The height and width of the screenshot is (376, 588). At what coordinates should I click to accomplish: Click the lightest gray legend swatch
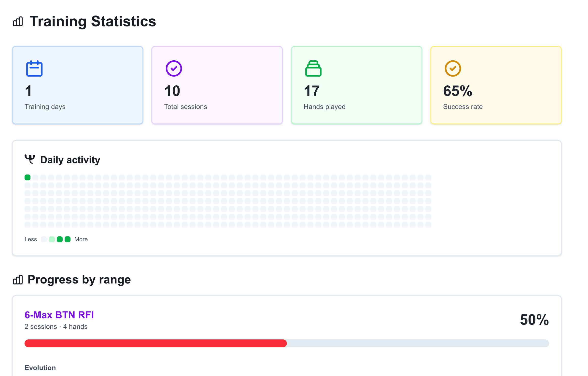coord(44,239)
